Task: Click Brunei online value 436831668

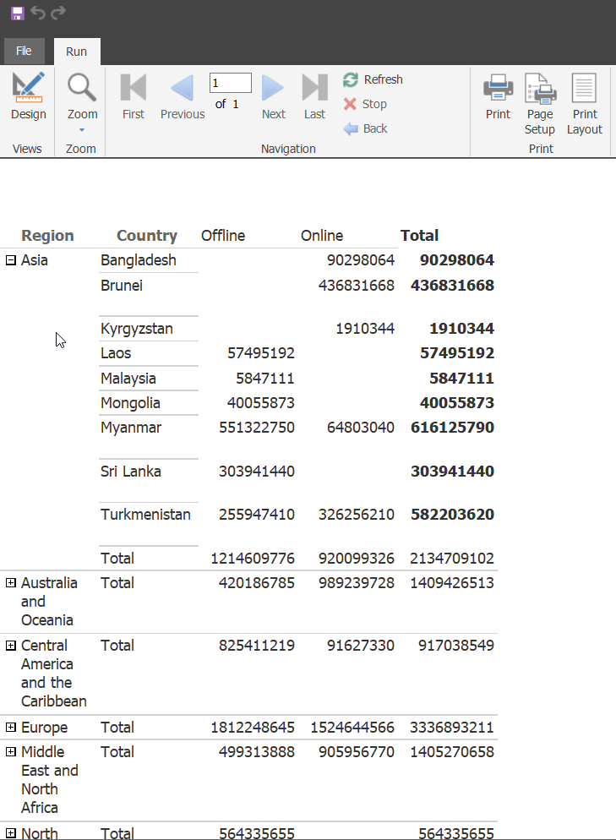Action: 357,286
